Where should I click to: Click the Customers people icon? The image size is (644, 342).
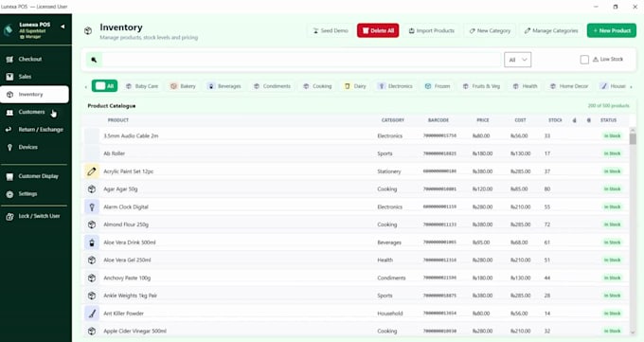9,112
